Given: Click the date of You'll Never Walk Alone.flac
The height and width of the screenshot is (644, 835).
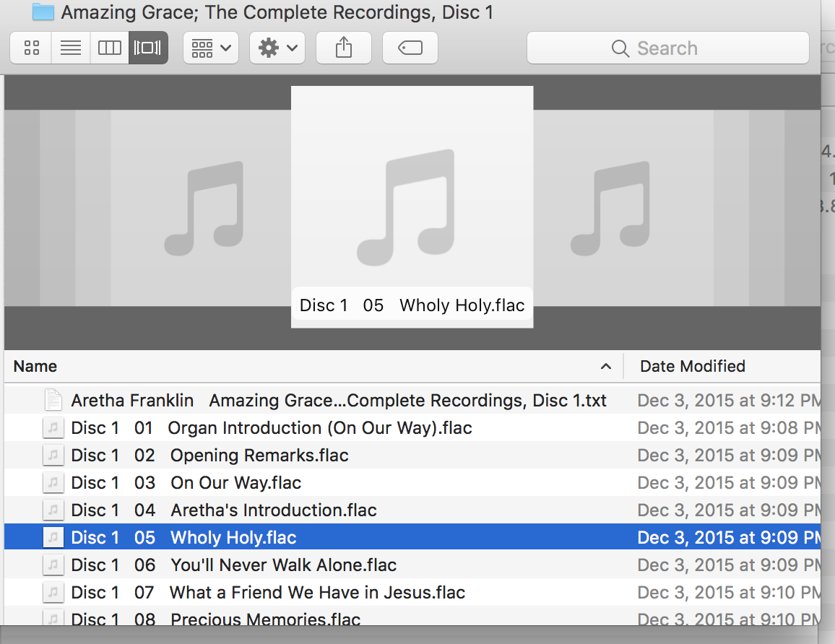Looking at the screenshot, I should 729,565.
